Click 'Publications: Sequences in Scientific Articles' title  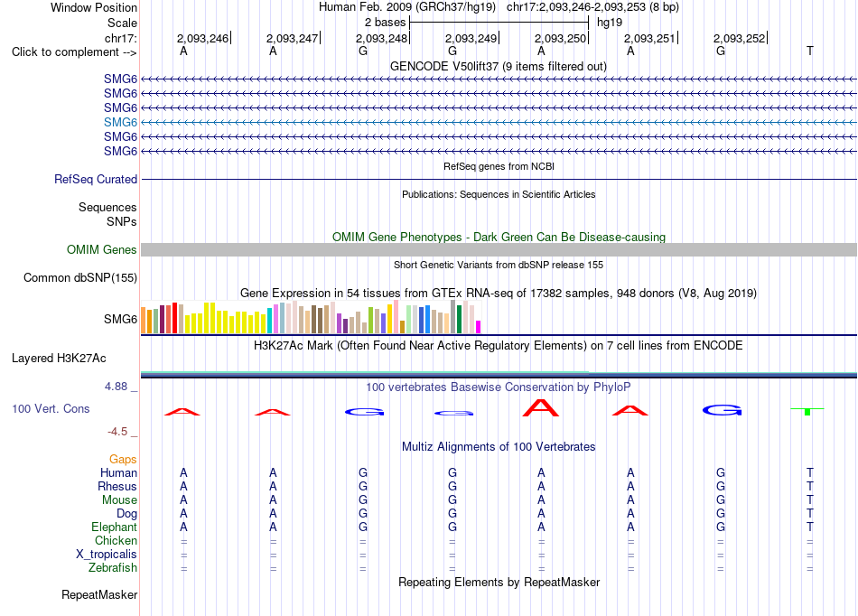tap(499, 194)
